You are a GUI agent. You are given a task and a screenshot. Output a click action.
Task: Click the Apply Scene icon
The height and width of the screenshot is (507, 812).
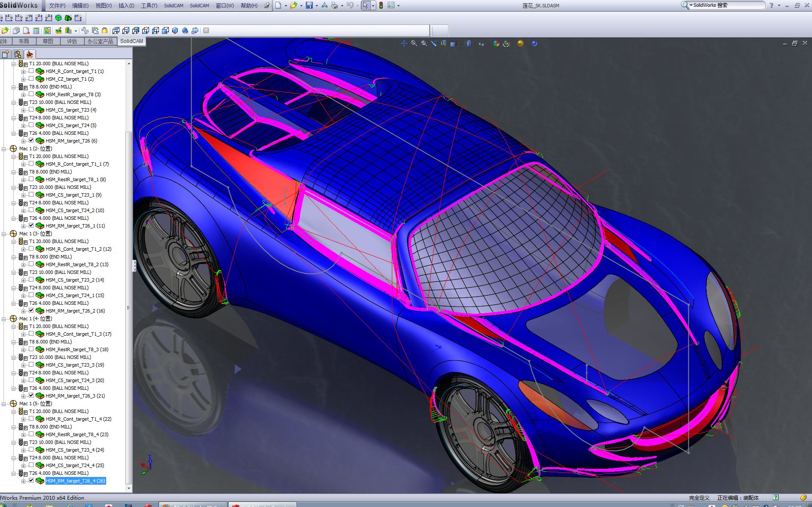(x=506, y=43)
